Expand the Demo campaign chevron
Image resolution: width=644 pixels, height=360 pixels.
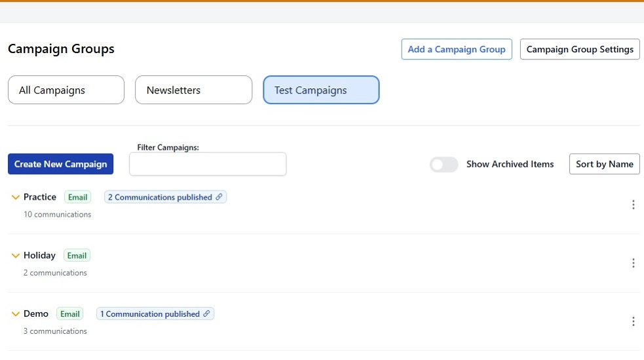click(16, 314)
